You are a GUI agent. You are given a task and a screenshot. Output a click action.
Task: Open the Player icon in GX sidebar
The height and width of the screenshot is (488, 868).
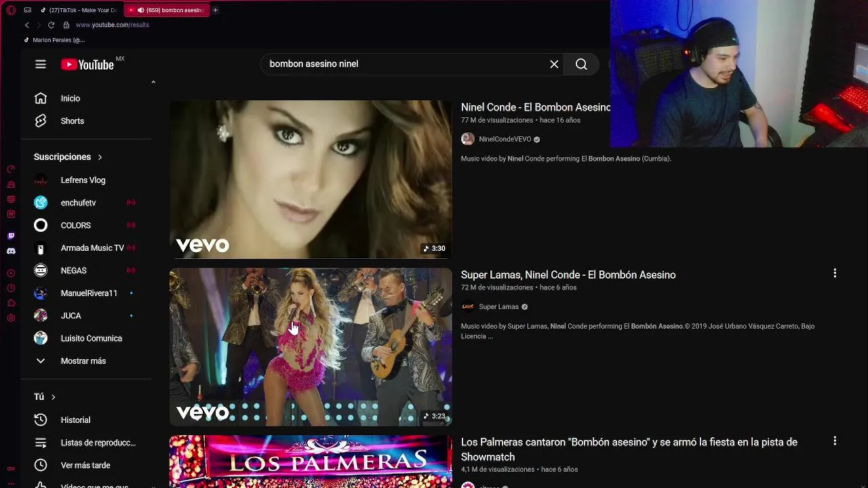click(11, 273)
